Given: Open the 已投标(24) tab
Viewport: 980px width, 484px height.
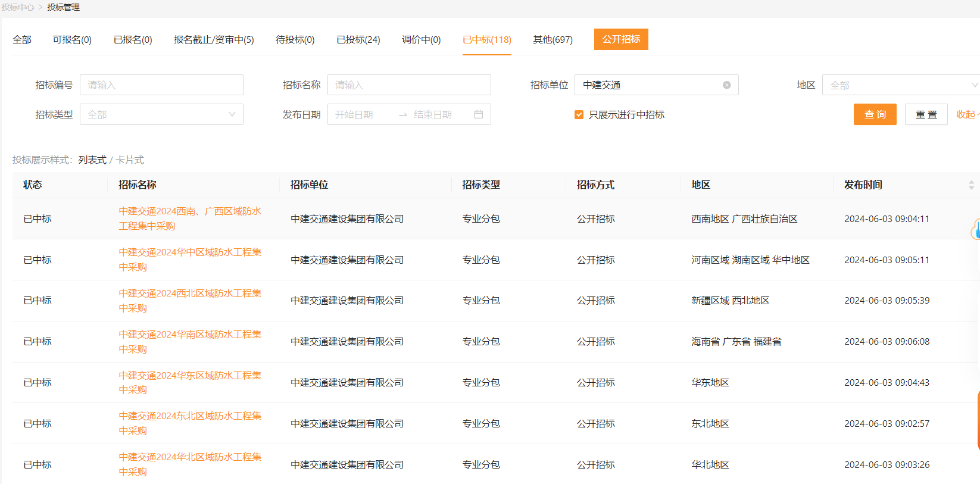Looking at the screenshot, I should [358, 39].
